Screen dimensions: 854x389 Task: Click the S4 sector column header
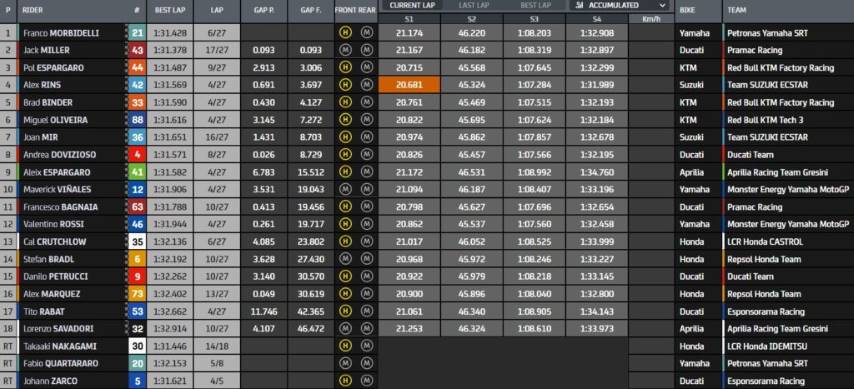click(x=597, y=19)
